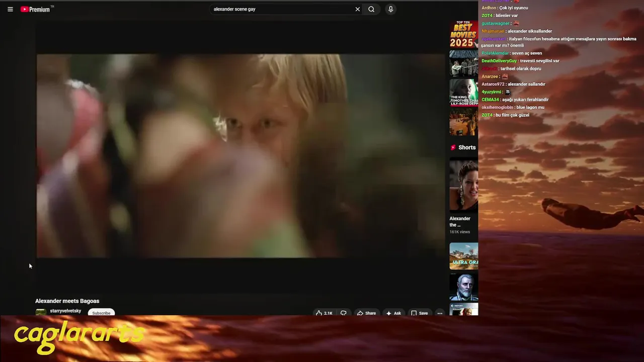Screen dimensions: 644x362
Task: Select the 'Alexander meets Bagoas' video title
Action: coord(67,301)
